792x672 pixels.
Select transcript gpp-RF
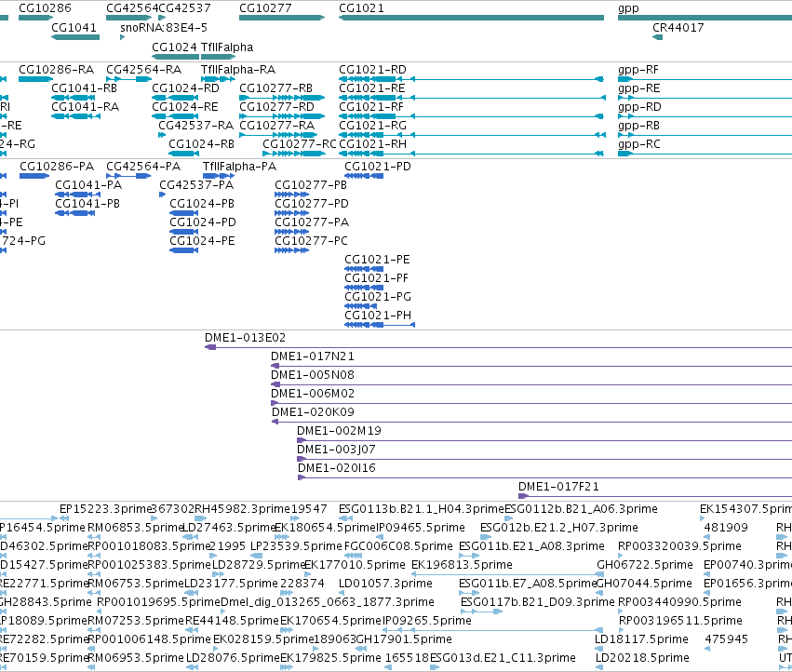[x=638, y=70]
